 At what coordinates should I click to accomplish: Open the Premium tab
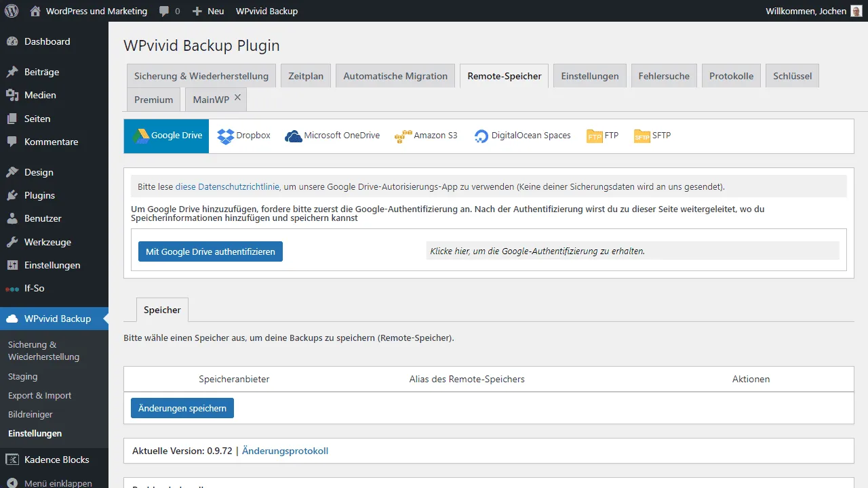pos(154,100)
